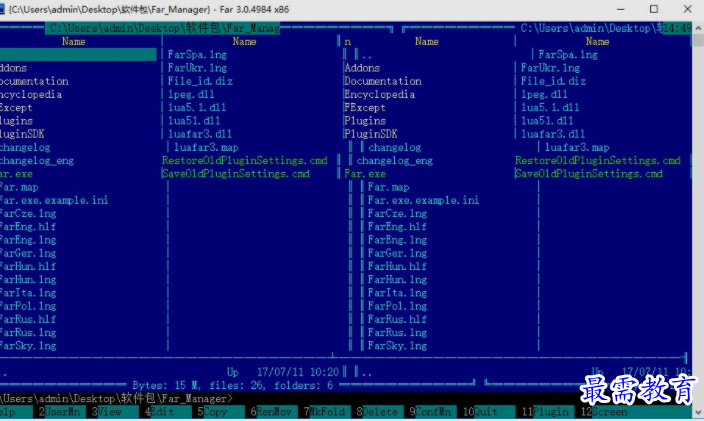
Task: Click the Bytes and files count status line
Action: coord(233,386)
